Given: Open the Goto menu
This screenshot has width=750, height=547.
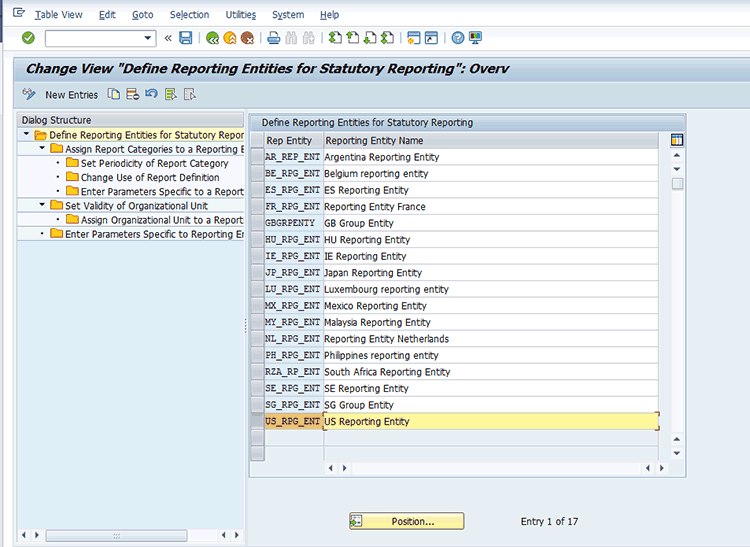Looking at the screenshot, I should pos(142,15).
